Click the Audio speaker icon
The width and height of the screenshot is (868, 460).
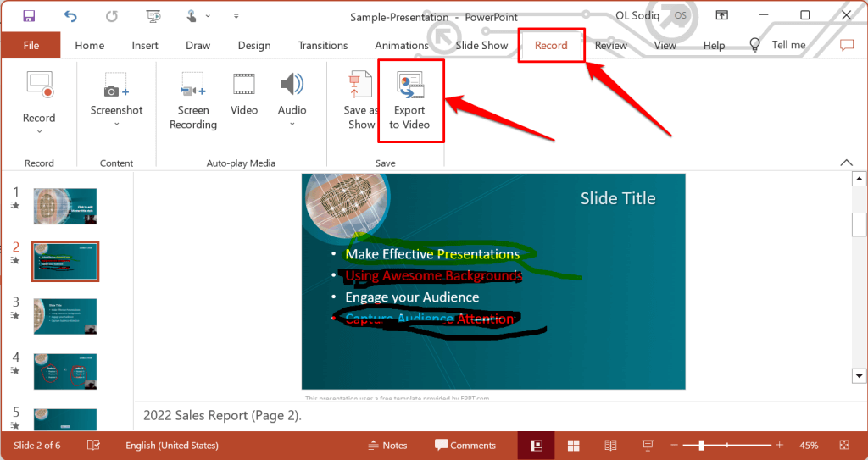pos(292,85)
